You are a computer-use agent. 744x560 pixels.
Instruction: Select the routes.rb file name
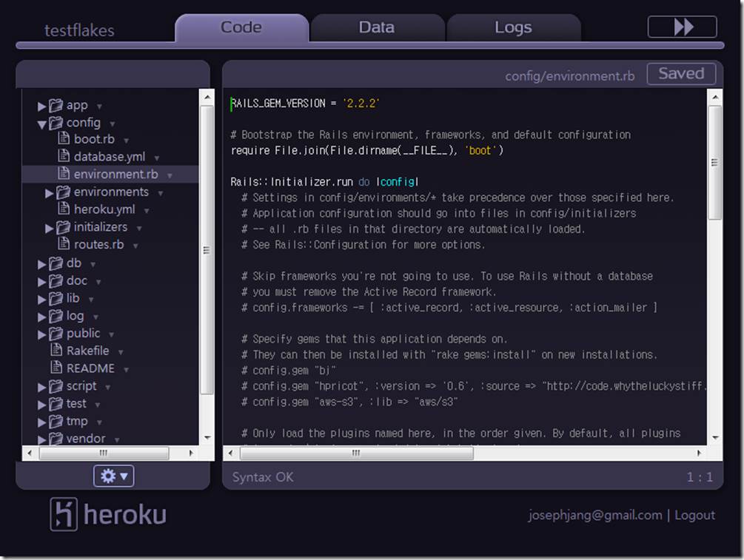click(98, 244)
